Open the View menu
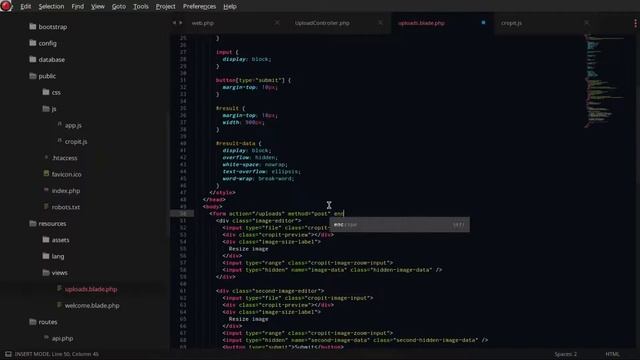The image size is (640, 360). click(98, 7)
